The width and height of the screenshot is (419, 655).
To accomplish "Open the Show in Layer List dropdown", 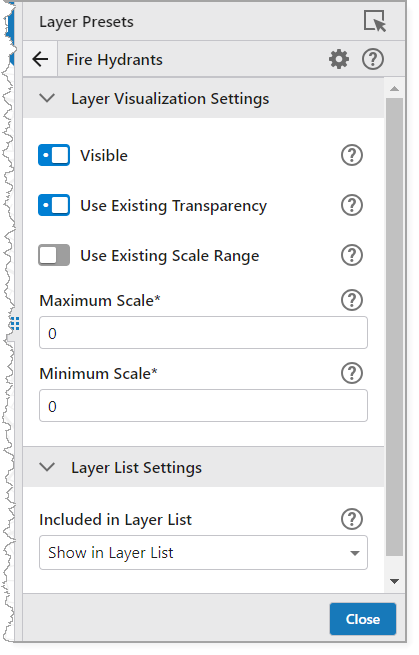I will point(203,553).
